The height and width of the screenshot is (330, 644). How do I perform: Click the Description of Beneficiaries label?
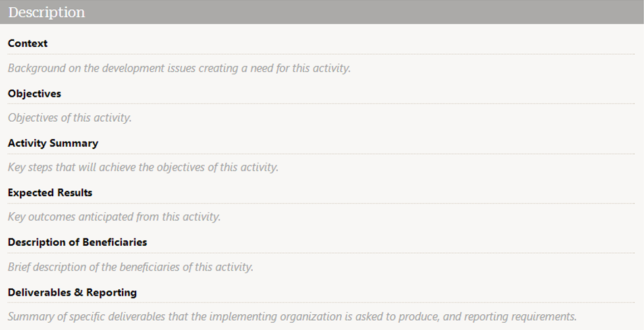77,242
